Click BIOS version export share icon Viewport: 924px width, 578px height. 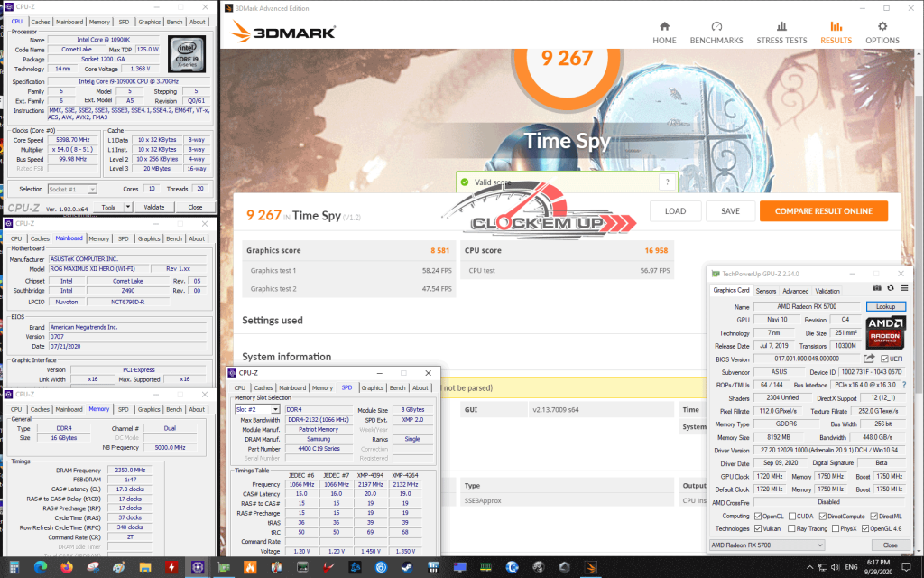click(x=870, y=359)
